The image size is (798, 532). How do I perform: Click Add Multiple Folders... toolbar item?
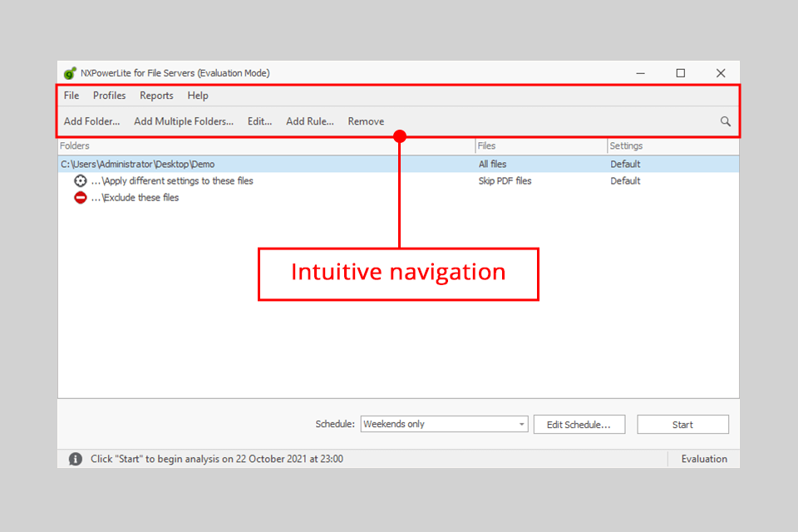pos(184,121)
